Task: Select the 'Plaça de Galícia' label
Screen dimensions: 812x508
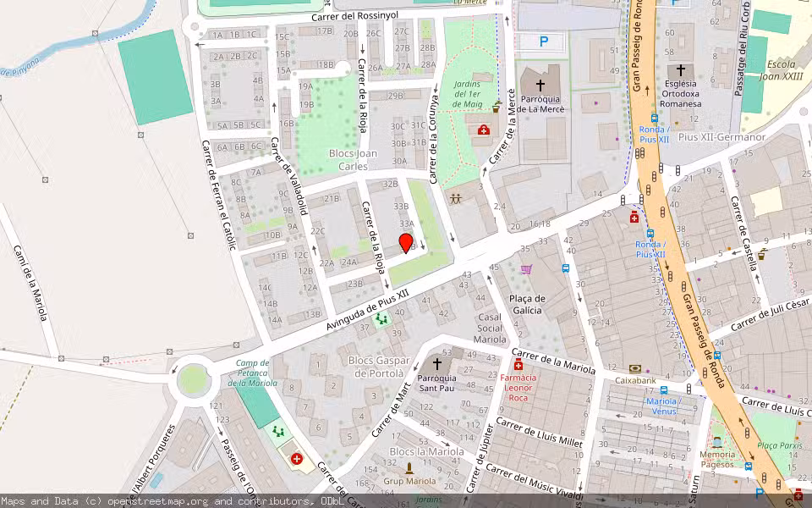Action: 527,305
